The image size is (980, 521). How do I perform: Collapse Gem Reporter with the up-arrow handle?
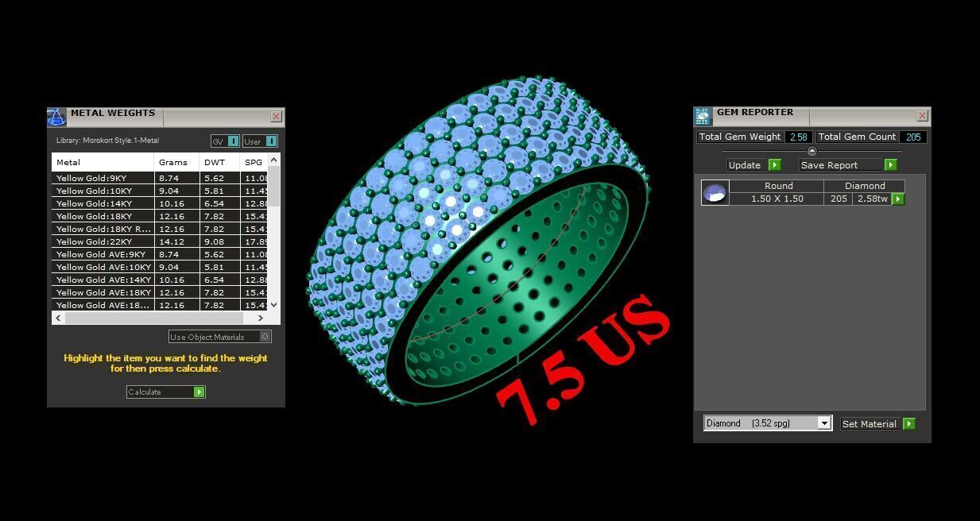tap(812, 151)
